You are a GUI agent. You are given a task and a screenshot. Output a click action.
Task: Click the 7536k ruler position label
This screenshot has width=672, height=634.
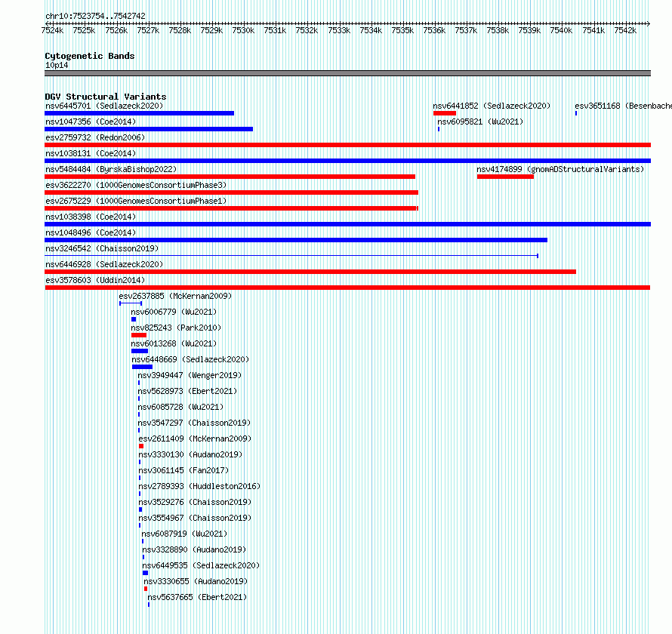[x=434, y=30]
